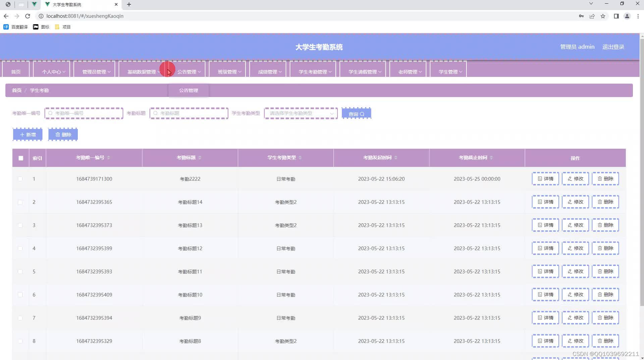Expand the 老师管理 menu
Viewport: 644px width, 360px height.
coord(408,70)
